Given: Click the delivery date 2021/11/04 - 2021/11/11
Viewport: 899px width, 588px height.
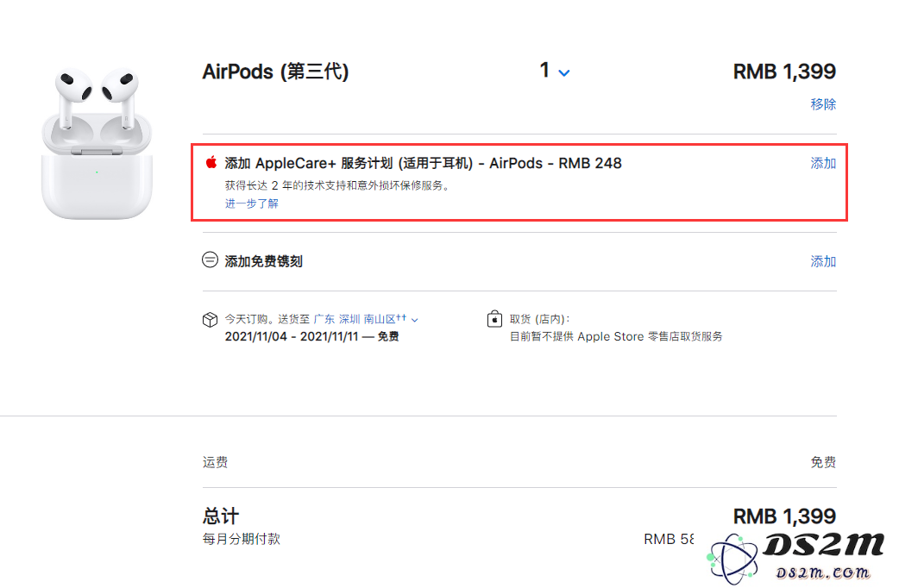Looking at the screenshot, I should [x=292, y=336].
